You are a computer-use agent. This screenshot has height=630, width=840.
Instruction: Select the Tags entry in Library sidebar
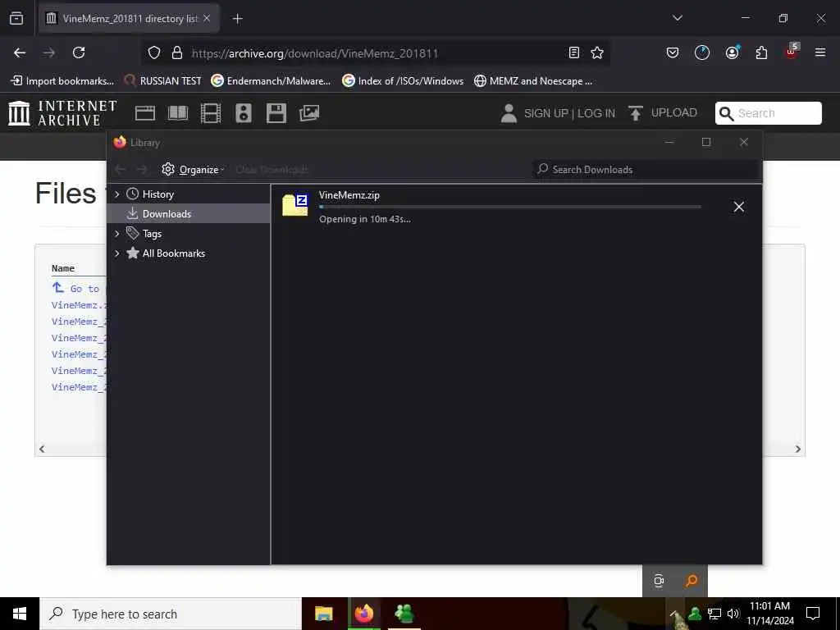click(x=152, y=234)
